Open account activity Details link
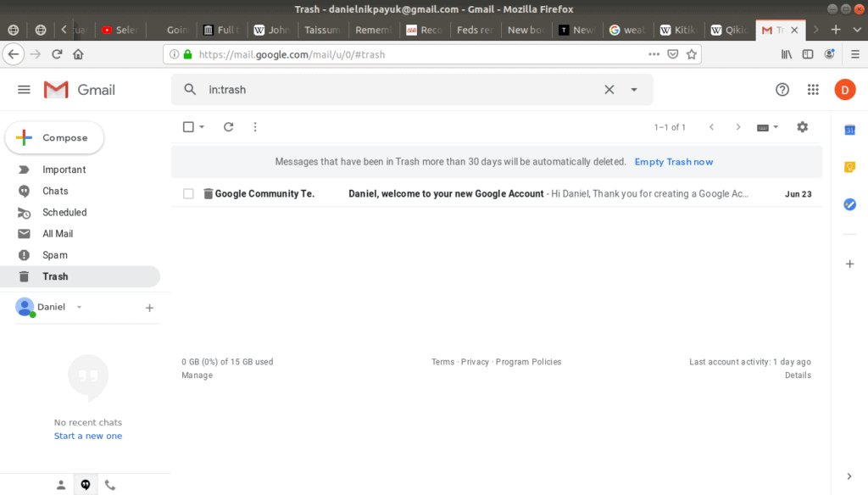868x495 pixels. click(x=798, y=375)
